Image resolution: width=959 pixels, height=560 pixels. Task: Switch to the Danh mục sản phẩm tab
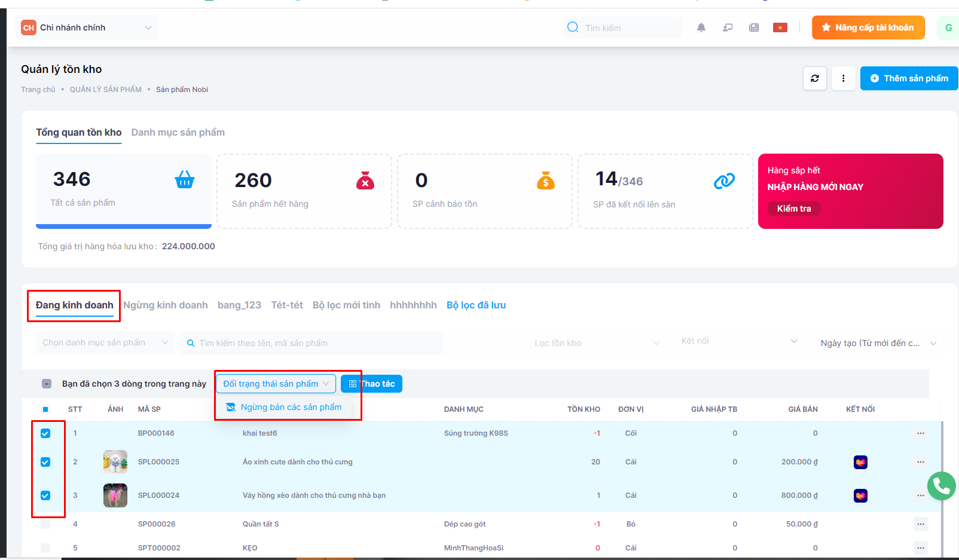tap(178, 133)
